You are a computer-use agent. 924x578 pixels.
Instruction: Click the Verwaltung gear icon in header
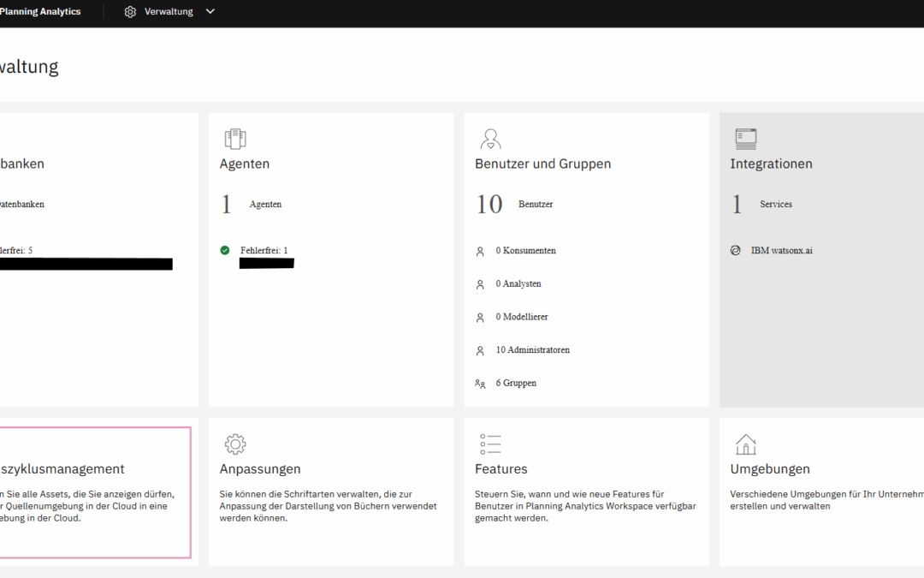point(130,12)
